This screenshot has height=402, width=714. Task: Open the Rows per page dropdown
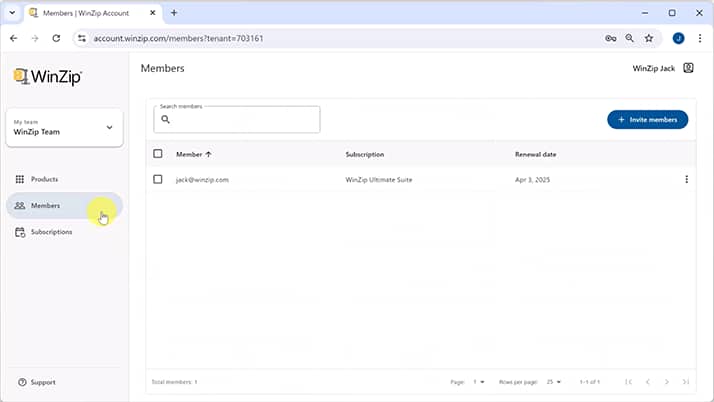coord(552,382)
